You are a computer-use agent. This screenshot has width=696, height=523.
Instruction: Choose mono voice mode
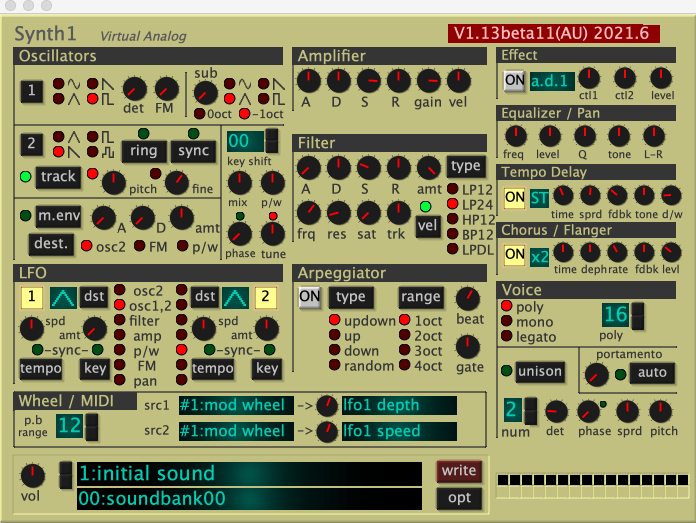tap(506, 321)
